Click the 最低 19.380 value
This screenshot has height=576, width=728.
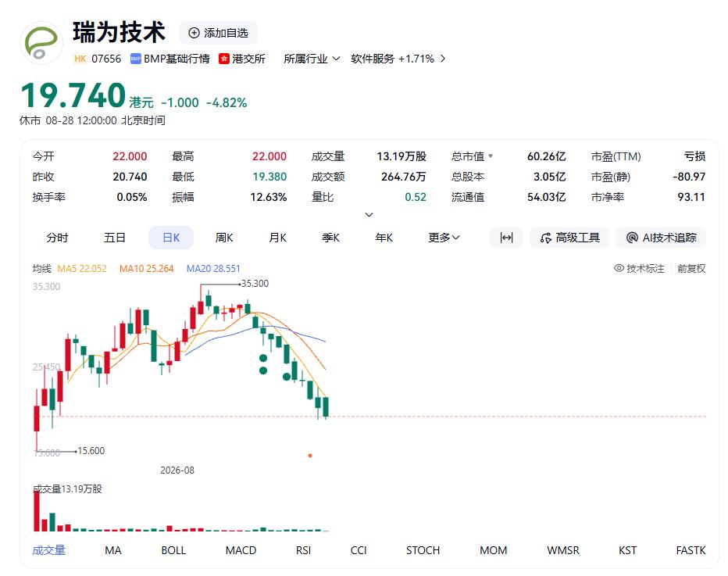point(269,177)
